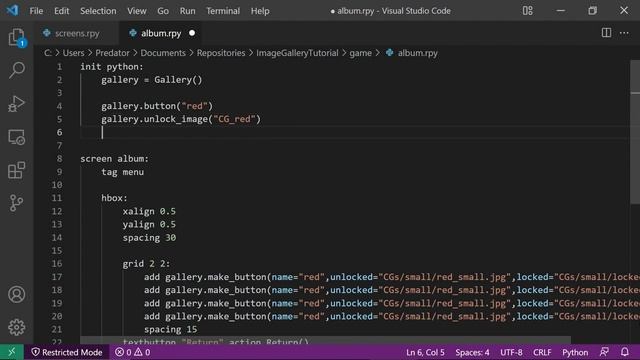Click the 'grid 2 2:' line
This screenshot has height=360, width=640.
pos(146,263)
